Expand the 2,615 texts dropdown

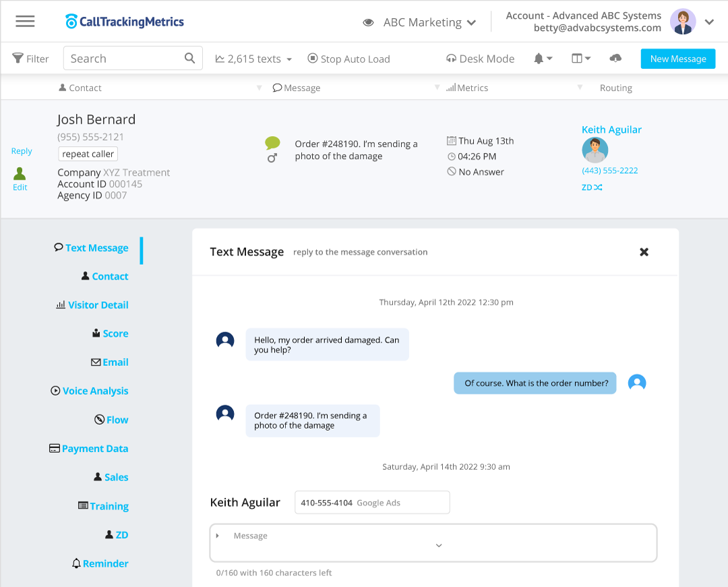tap(253, 59)
